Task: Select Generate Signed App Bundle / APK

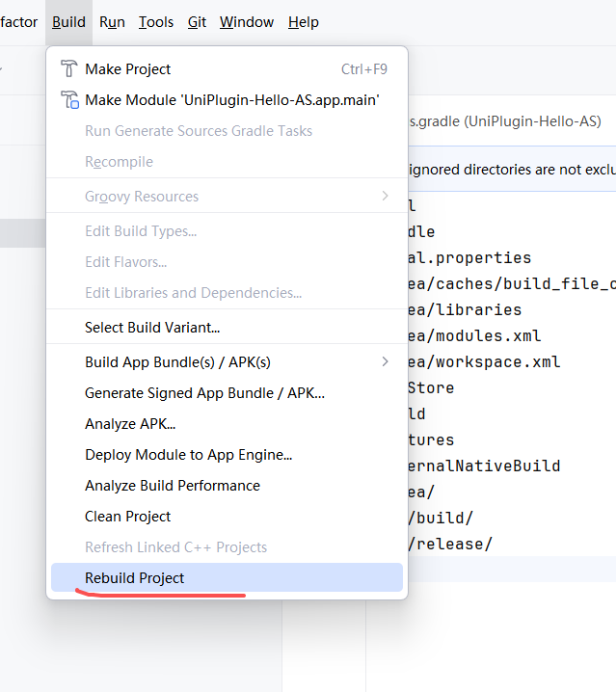Action: click(204, 393)
